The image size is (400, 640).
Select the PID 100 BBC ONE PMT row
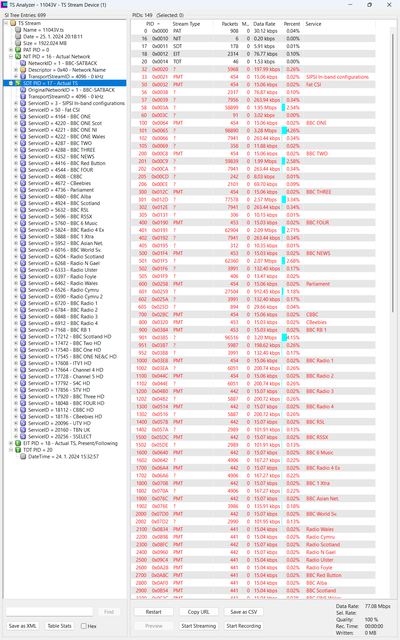[x=253, y=123]
